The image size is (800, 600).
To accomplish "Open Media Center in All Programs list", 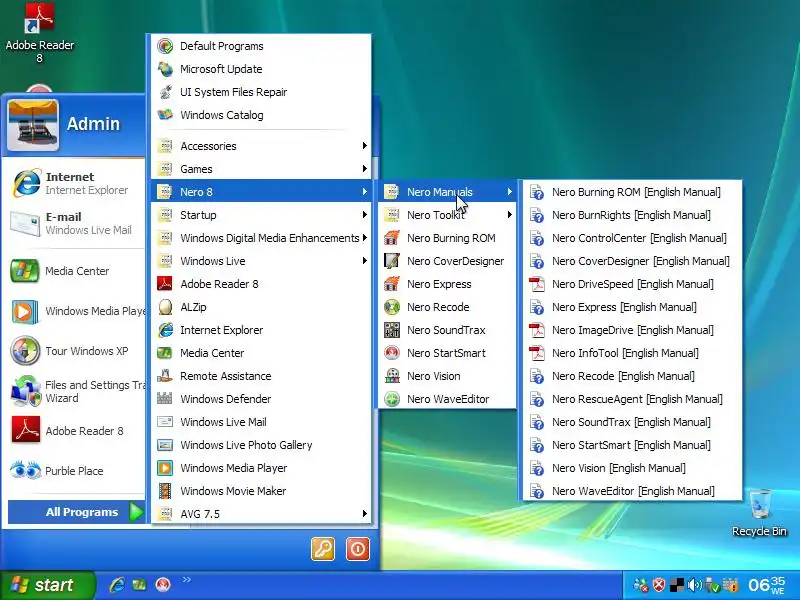I will point(262,353).
